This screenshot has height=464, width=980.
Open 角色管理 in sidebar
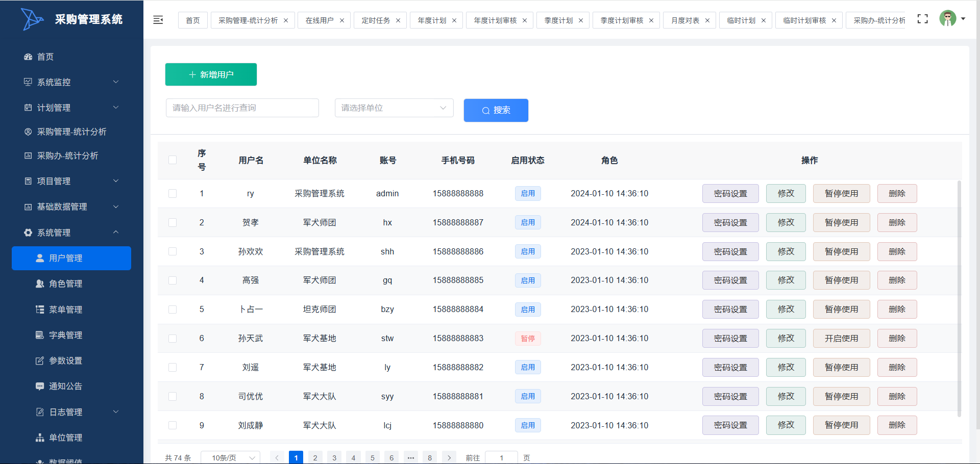click(x=71, y=283)
